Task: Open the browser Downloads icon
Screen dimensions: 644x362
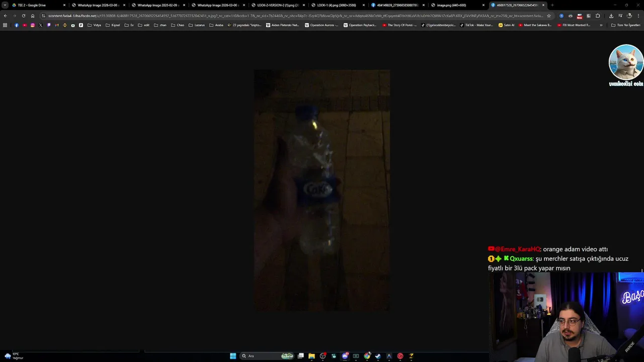Action: pos(611,16)
